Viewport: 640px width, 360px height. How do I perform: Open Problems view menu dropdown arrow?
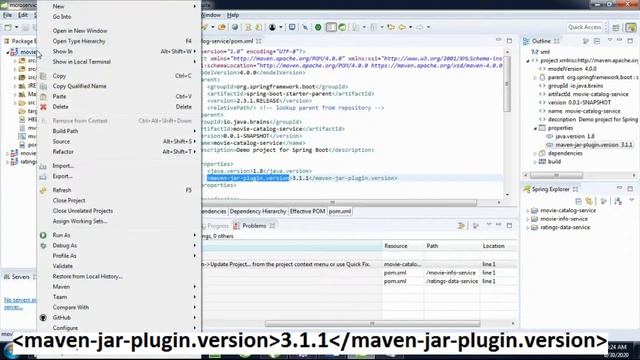point(489,225)
